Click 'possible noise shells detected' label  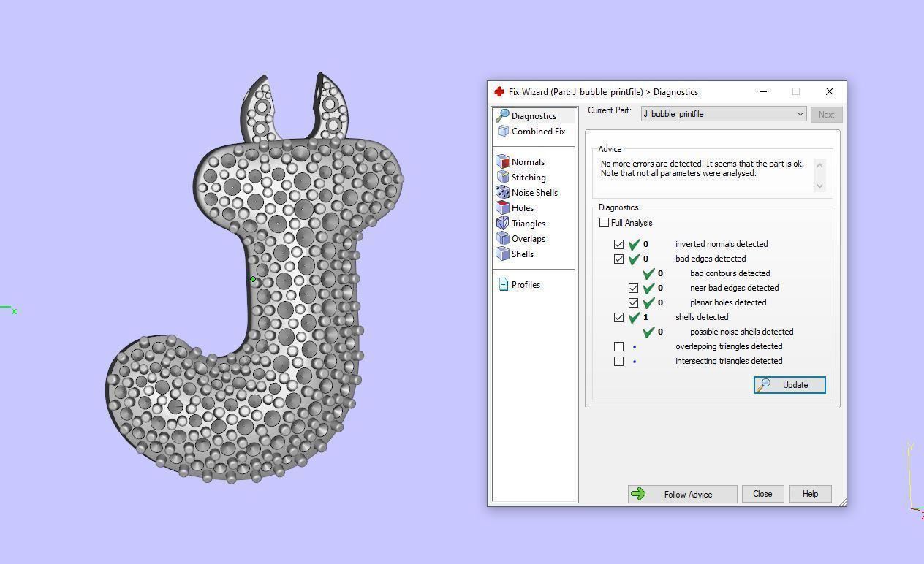coord(741,332)
